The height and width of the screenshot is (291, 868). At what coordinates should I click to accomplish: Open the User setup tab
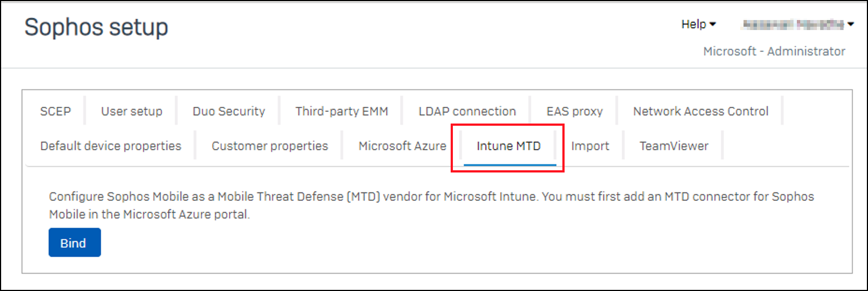[x=132, y=111]
